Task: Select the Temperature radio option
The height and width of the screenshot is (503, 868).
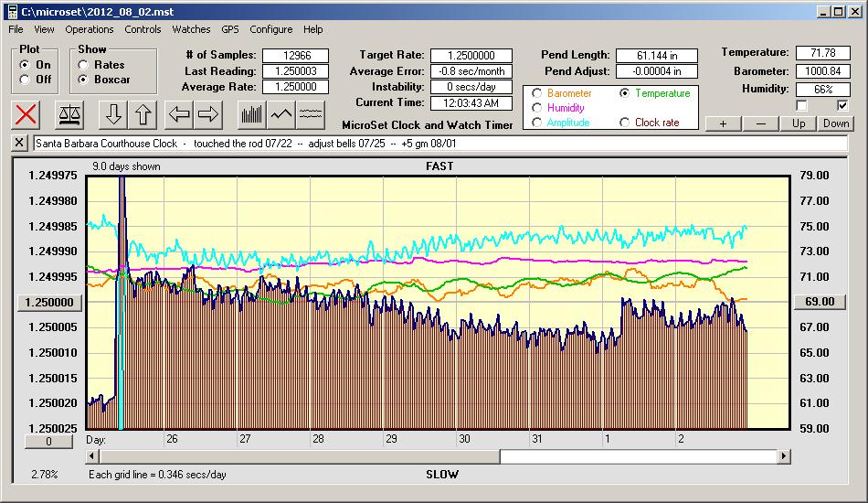Action: [x=624, y=93]
